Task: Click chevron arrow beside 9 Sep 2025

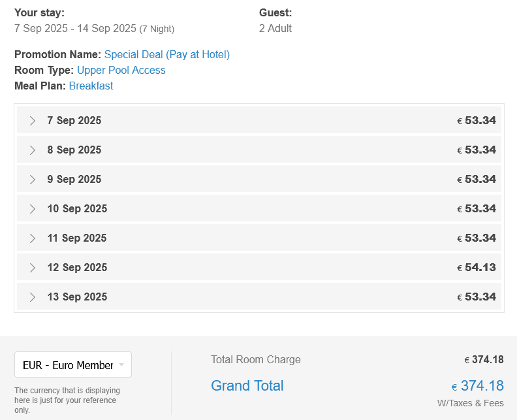Action: tap(33, 180)
